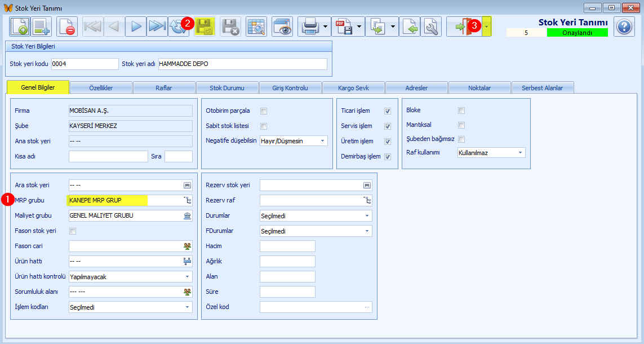Click the blue help question icon
Image resolution: width=644 pixels, height=344 pixels.
tap(624, 27)
